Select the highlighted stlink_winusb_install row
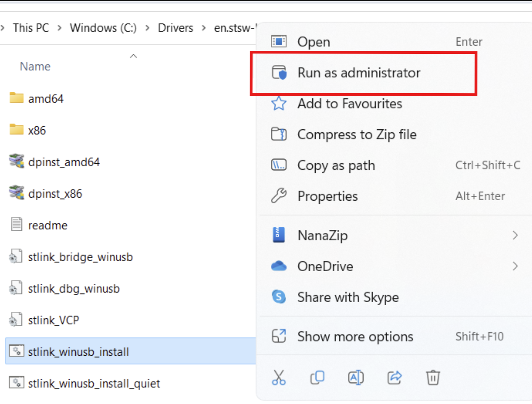Viewport: 532px width, 404px height. (131, 351)
